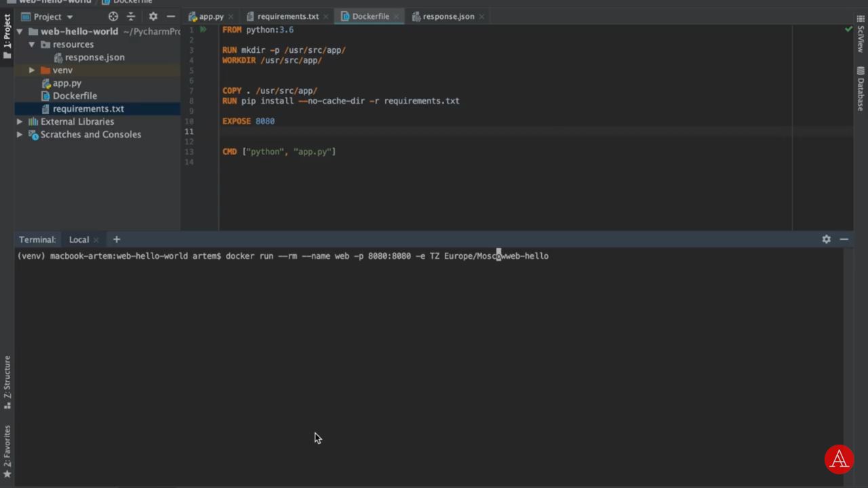The height and width of the screenshot is (488, 868).
Task: Toggle the 1: Project side tool window
Action: [x=7, y=37]
